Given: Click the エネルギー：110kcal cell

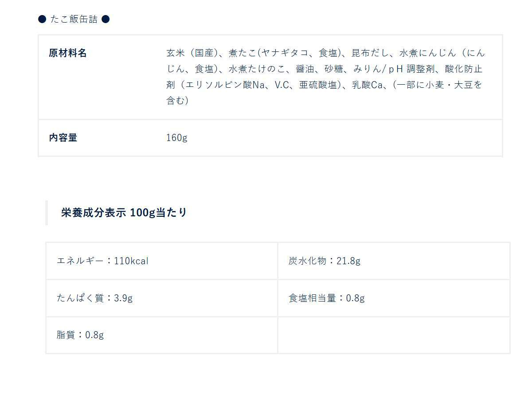Looking at the screenshot, I should (103, 261).
